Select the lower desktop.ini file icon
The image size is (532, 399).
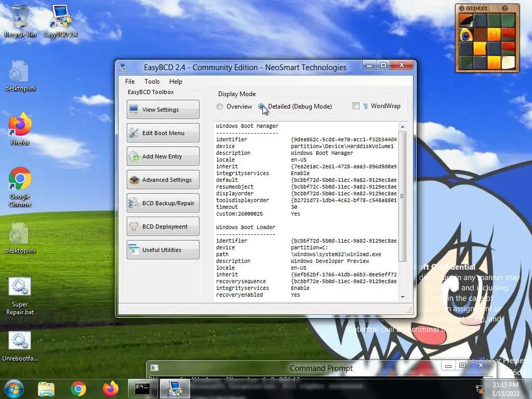[x=20, y=238]
